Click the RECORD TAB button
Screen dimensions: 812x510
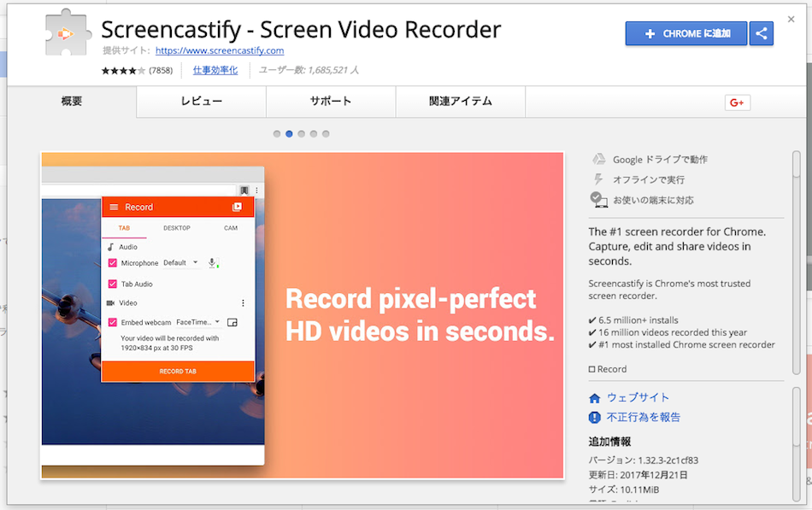178,372
